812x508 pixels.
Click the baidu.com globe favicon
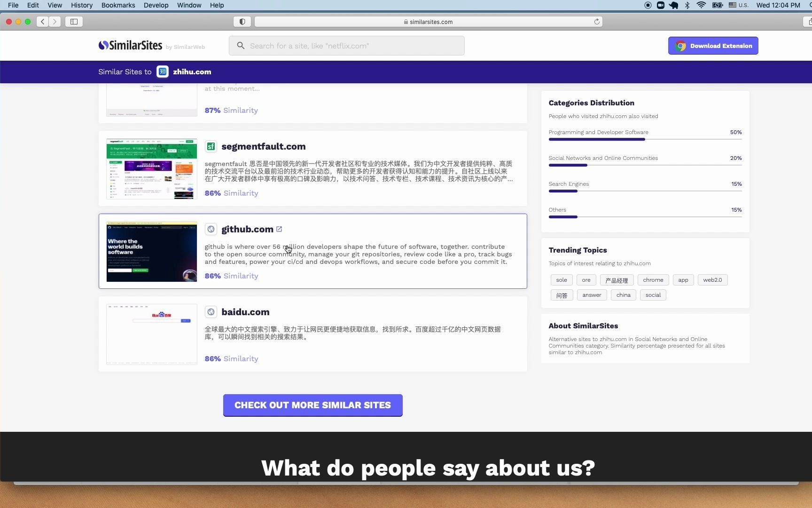click(211, 312)
